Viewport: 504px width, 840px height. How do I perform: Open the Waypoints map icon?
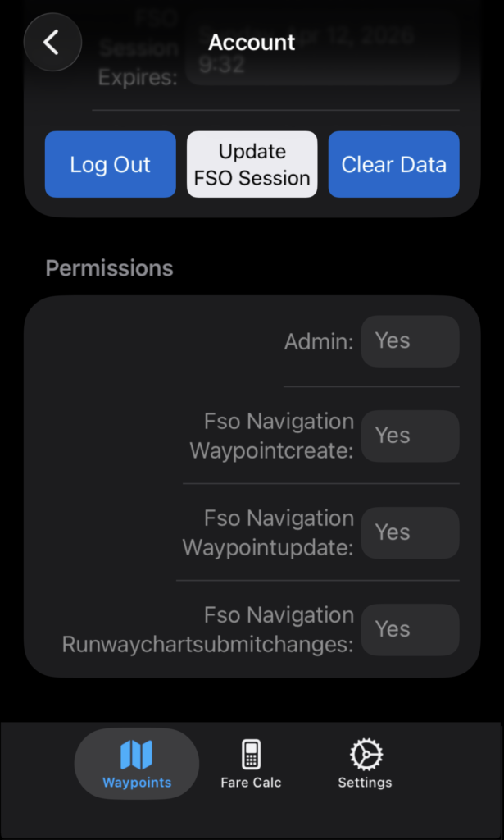(x=136, y=755)
